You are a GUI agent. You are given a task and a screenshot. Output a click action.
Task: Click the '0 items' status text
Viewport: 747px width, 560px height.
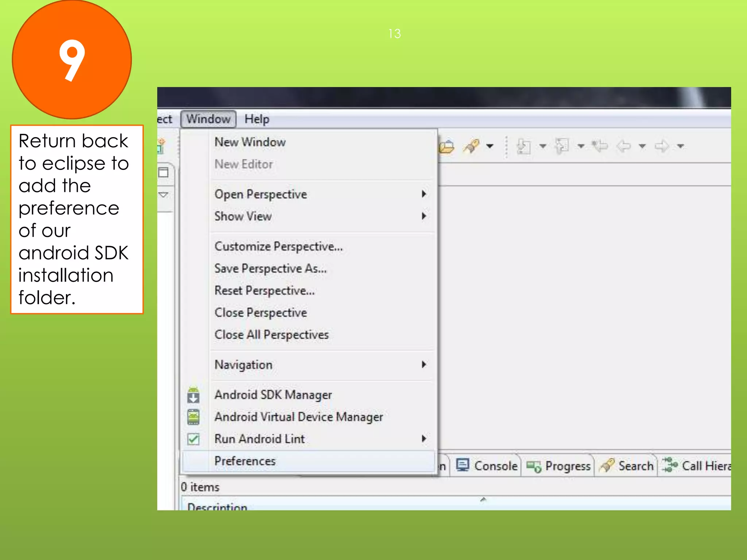point(200,487)
